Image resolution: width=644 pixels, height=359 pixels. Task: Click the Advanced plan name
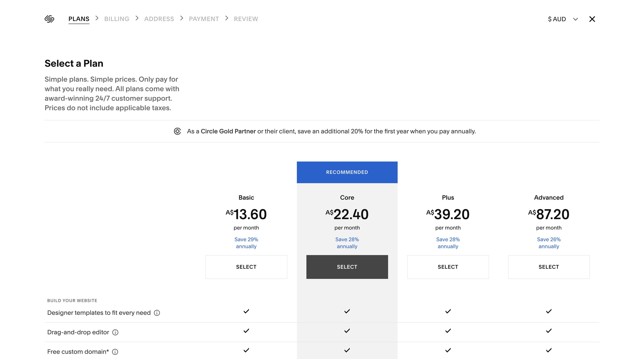pyautogui.click(x=549, y=198)
